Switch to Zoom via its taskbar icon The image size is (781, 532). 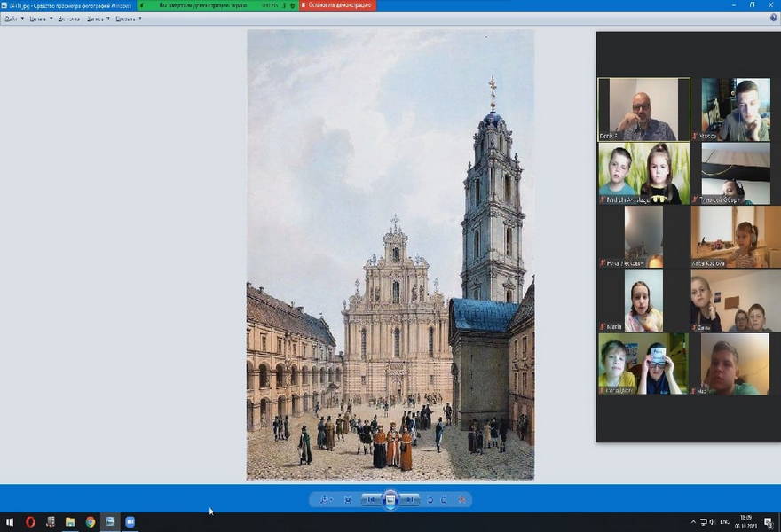pyautogui.click(x=130, y=522)
